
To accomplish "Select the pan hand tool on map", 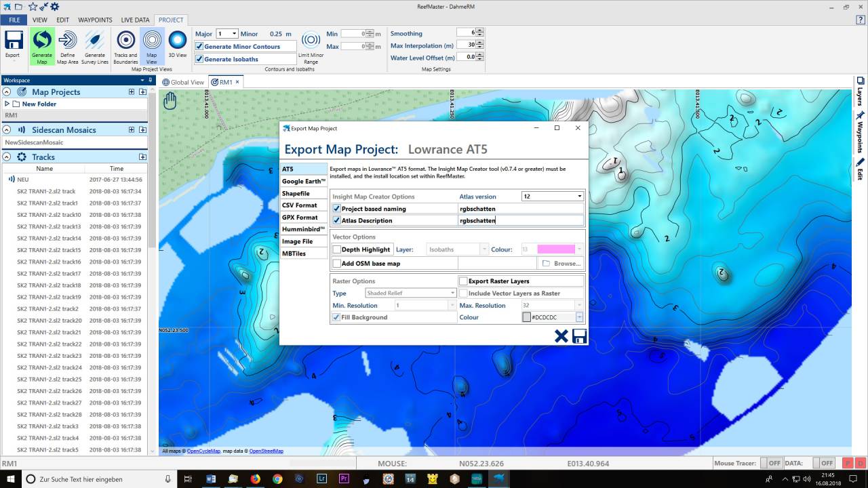I will point(170,101).
